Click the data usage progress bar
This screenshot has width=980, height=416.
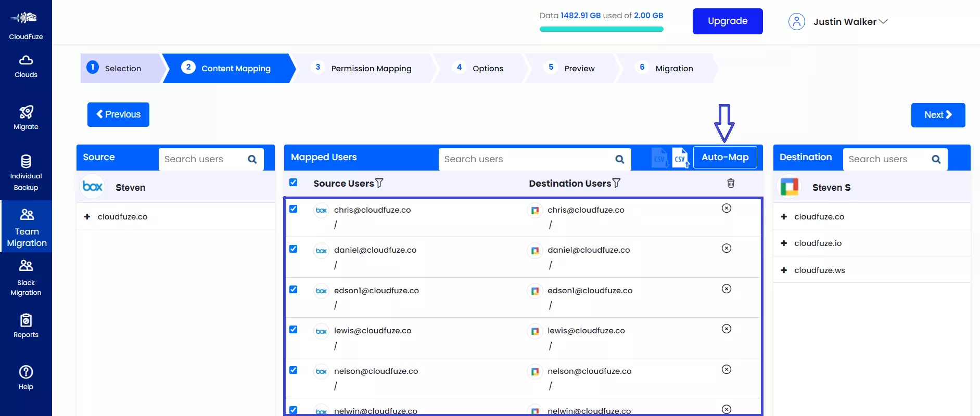coord(602,29)
